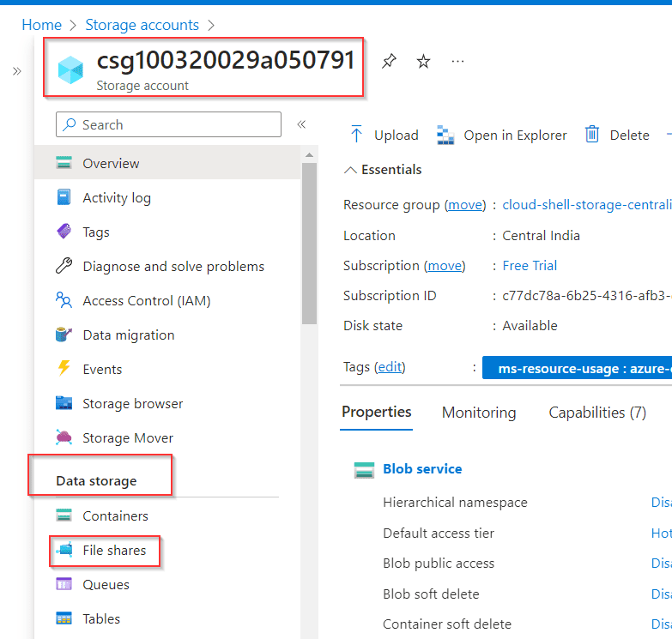Viewport: 672px width, 639px height.
Task: Click the sidebar scrollbar thumb
Action: [309, 244]
